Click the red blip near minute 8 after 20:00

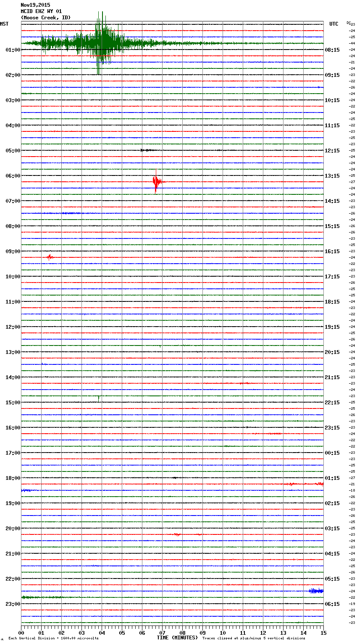point(178,534)
